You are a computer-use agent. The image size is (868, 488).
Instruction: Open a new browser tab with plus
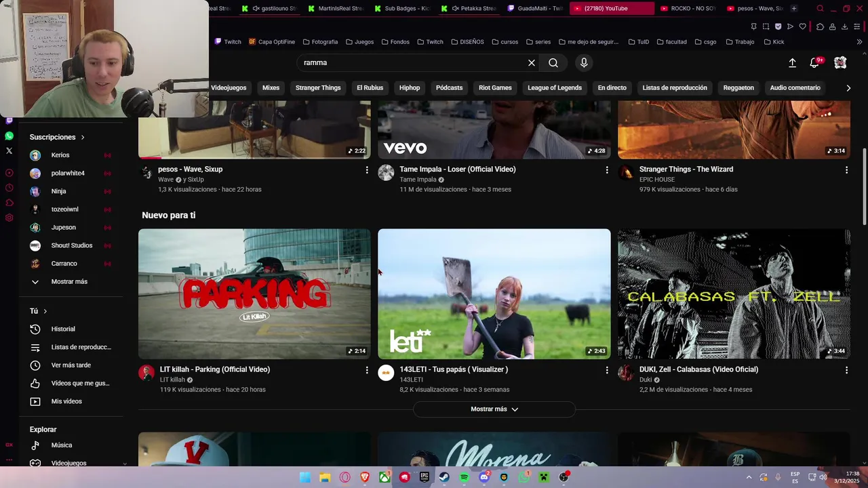pyautogui.click(x=794, y=8)
